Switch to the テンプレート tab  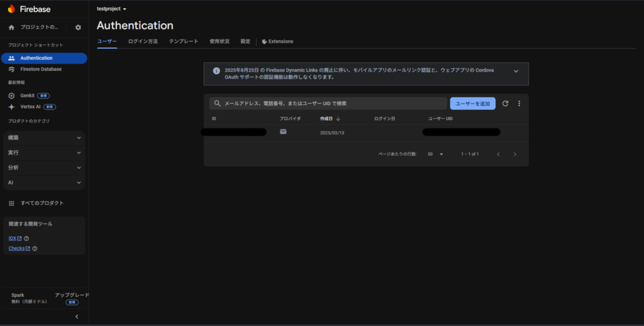tap(184, 41)
